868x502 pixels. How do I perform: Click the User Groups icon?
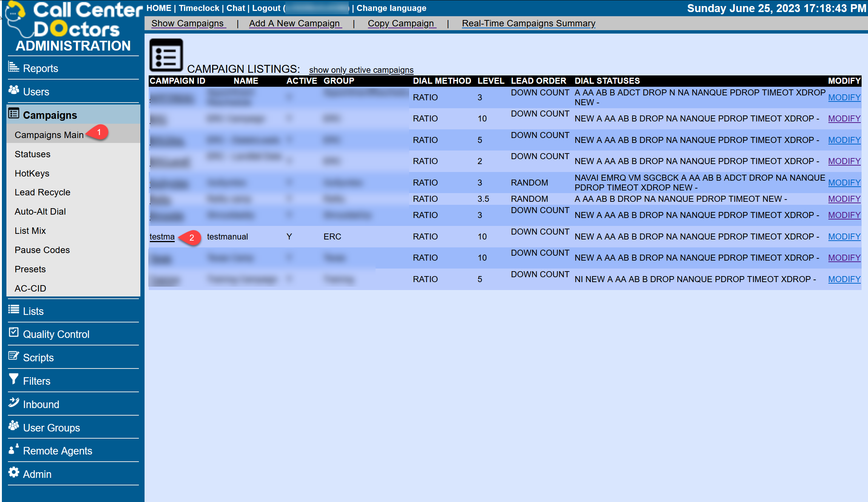(14, 426)
